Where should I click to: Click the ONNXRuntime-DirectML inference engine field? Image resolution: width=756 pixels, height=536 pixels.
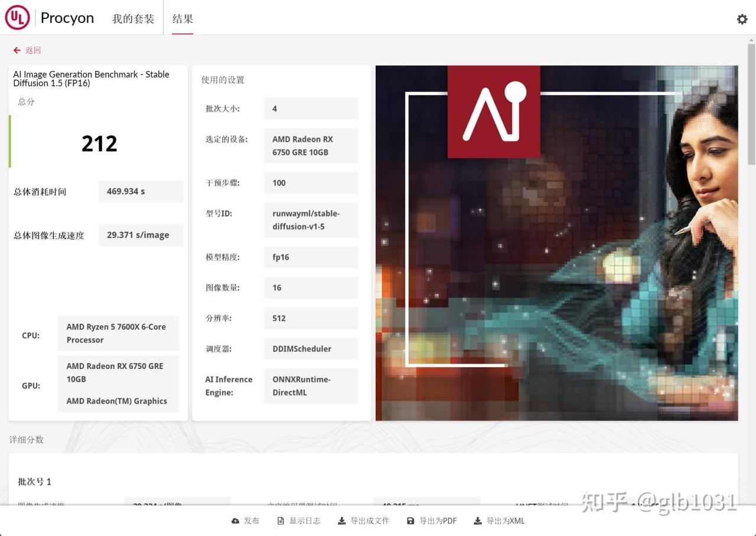(311, 385)
